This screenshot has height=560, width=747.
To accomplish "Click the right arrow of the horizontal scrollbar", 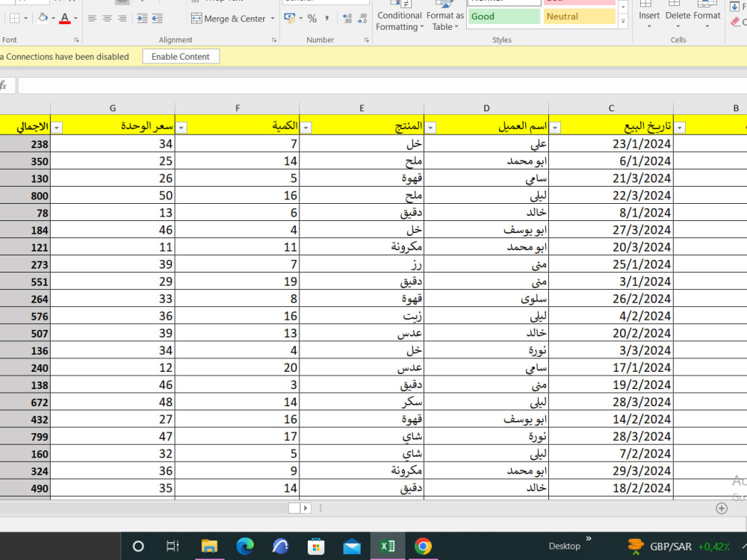I will pyautogui.click(x=306, y=508).
